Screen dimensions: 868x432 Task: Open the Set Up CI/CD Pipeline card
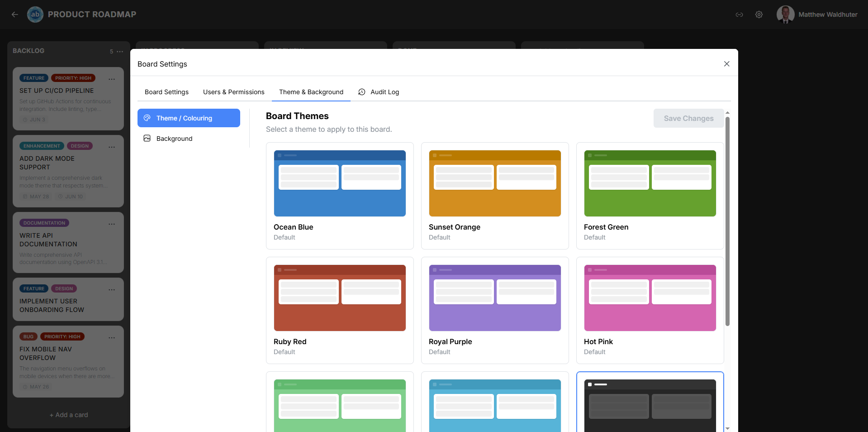(x=68, y=99)
